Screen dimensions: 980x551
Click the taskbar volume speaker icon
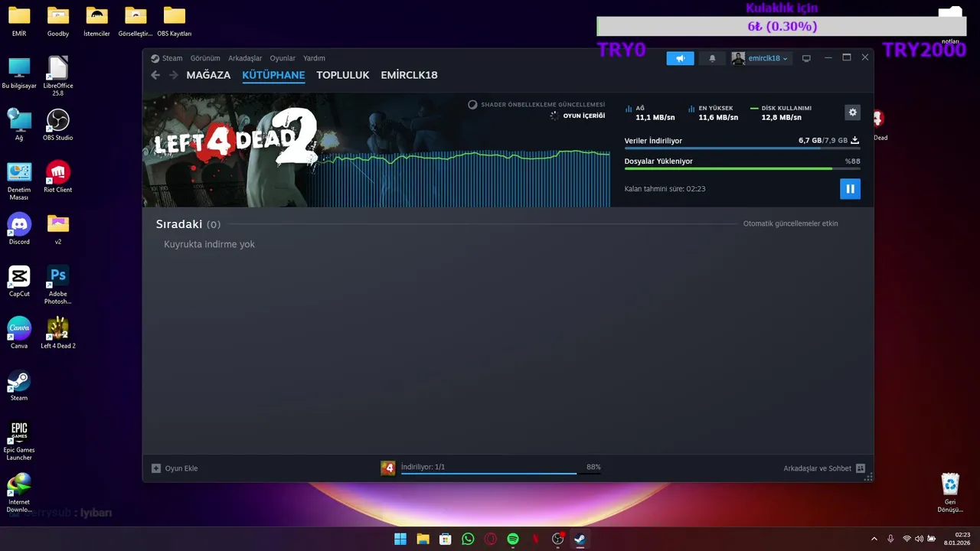[x=920, y=539]
